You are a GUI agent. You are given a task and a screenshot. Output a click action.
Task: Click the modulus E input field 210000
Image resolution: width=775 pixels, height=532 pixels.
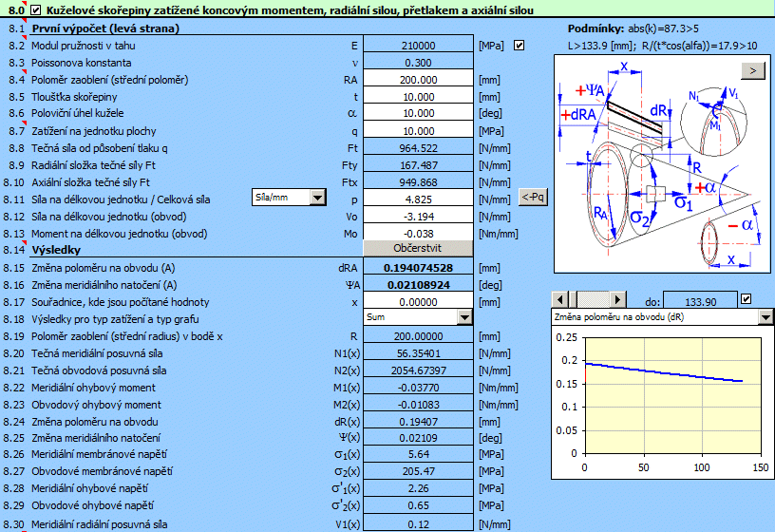(418, 46)
